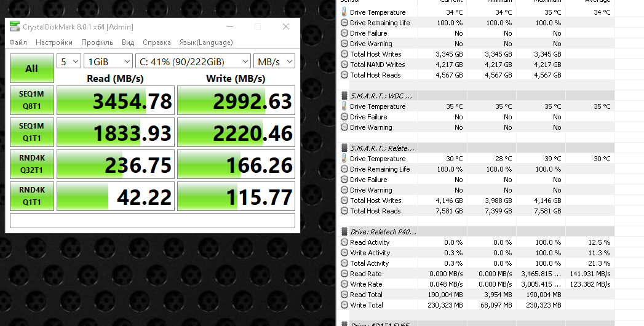Screen dimensions: 644x326
Task: Click the empty comment field in CrystalDiskMark
Action: click(153, 221)
